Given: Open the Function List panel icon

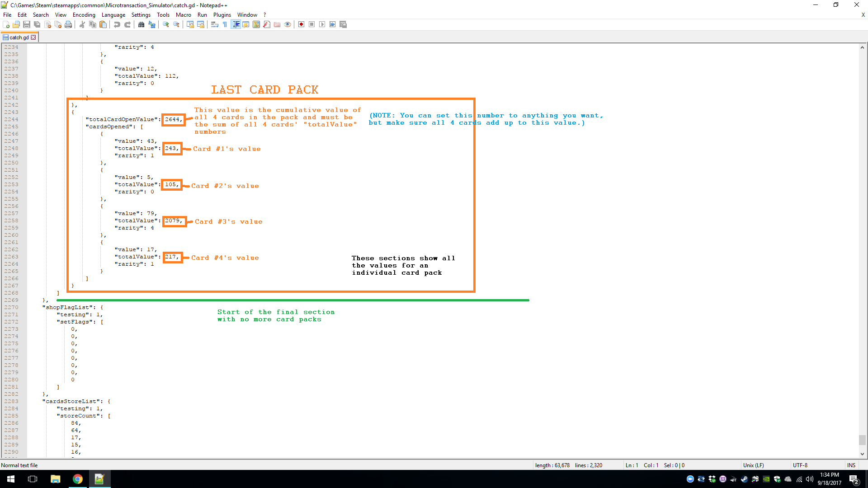Looking at the screenshot, I should 267,24.
